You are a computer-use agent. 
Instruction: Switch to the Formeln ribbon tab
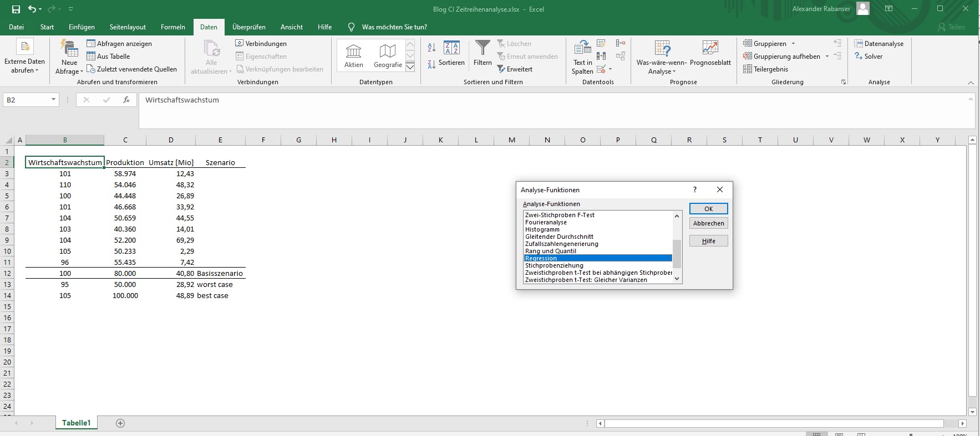point(172,27)
